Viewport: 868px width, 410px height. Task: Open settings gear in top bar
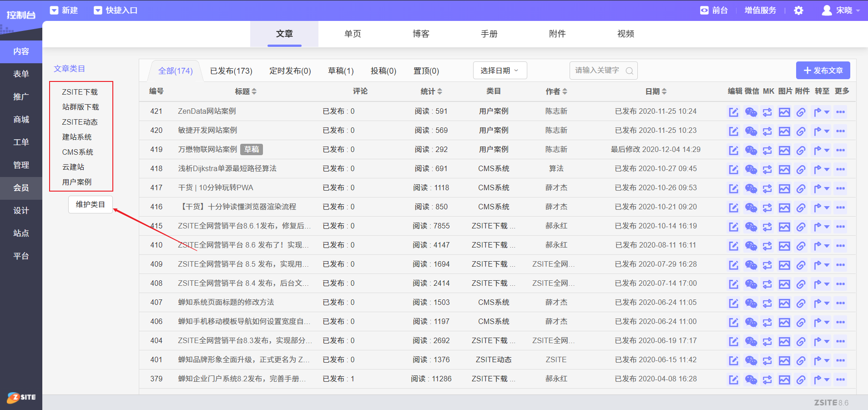click(798, 10)
